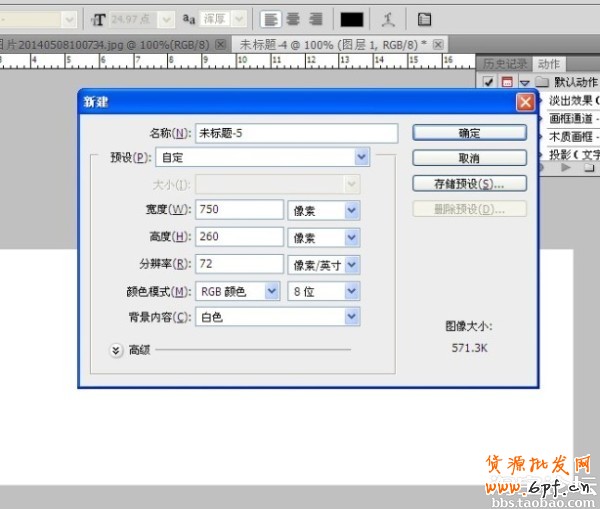This screenshot has height=509, width=600.
Task: Click the 确定 OK button
Action: click(x=469, y=132)
